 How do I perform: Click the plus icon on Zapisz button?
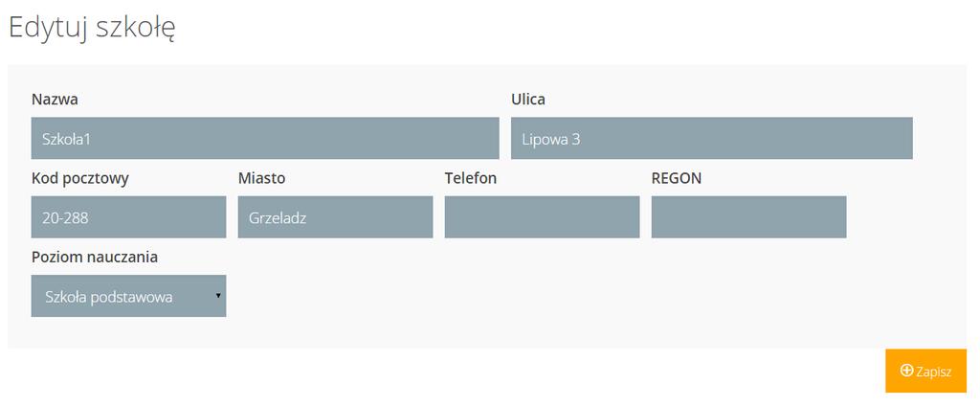point(906,371)
